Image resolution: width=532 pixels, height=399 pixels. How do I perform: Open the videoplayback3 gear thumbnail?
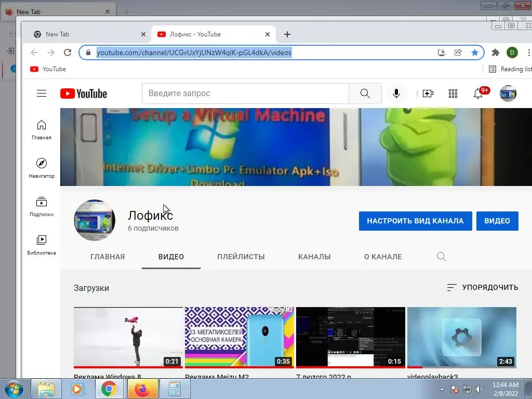click(462, 337)
